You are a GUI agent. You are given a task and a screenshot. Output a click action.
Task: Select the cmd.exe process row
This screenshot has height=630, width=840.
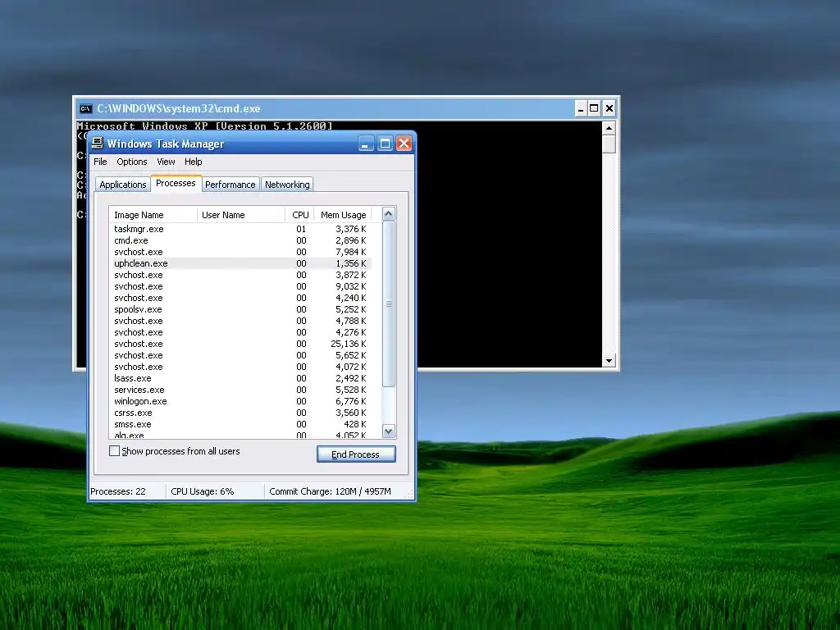coord(240,240)
